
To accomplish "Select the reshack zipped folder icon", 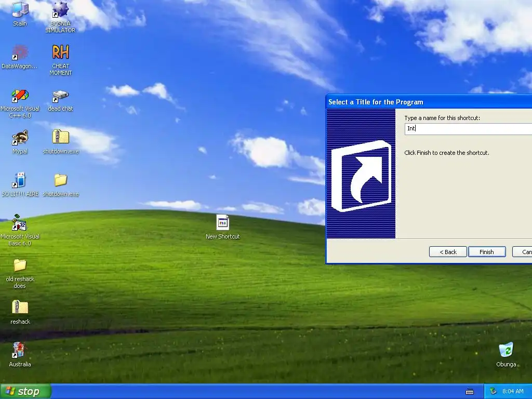I will coord(20,308).
